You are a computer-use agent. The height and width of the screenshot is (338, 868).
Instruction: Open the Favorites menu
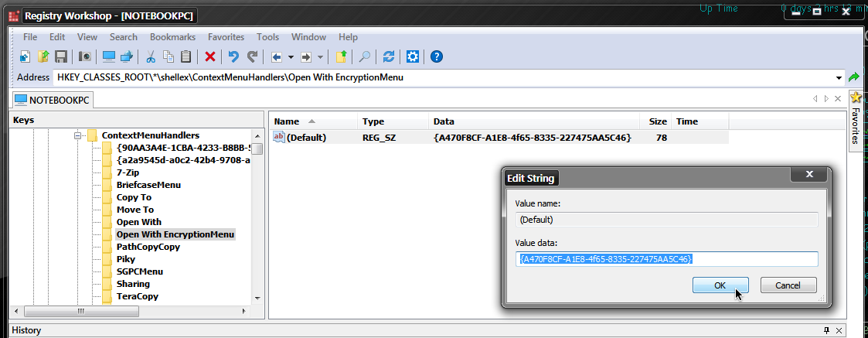(226, 37)
